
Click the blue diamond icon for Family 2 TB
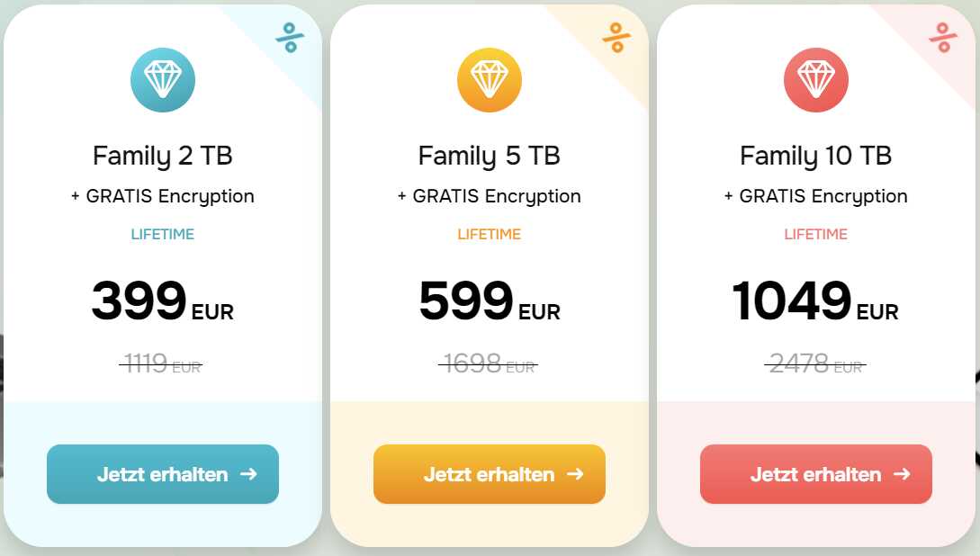click(x=163, y=80)
